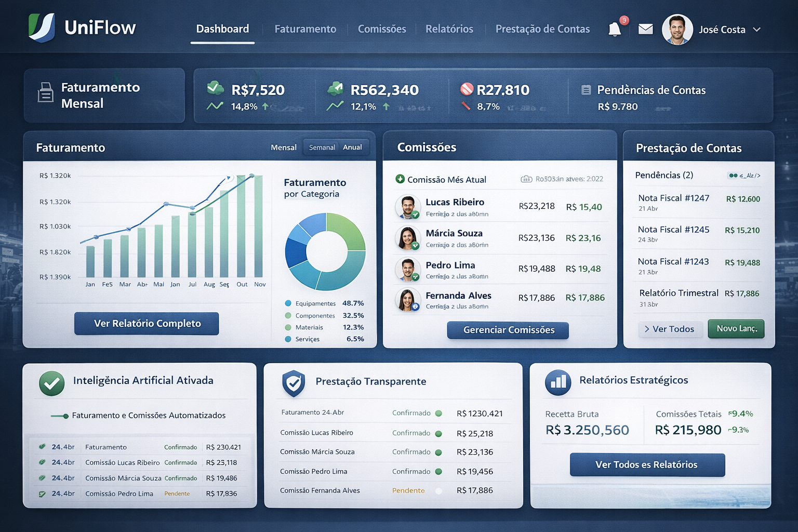The width and height of the screenshot is (798, 532).
Task: Click the Prestação Transparente shield icon
Action: pos(294,383)
